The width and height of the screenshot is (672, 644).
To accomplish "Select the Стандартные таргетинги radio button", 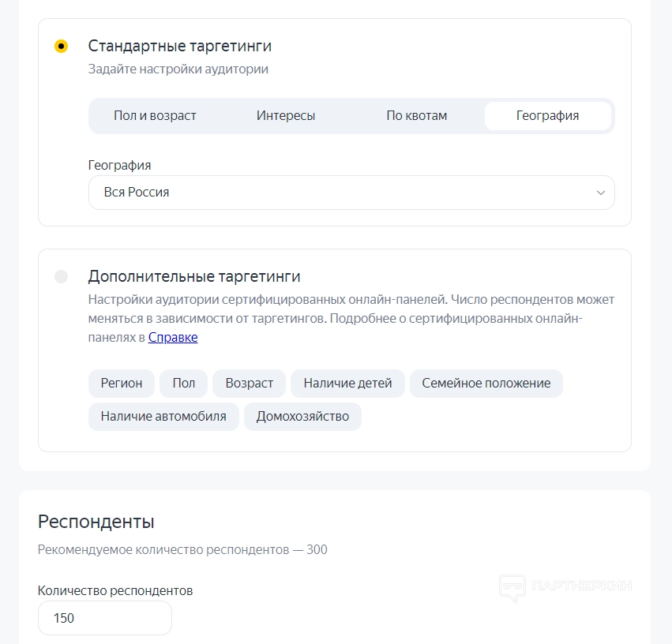I will coord(62,47).
